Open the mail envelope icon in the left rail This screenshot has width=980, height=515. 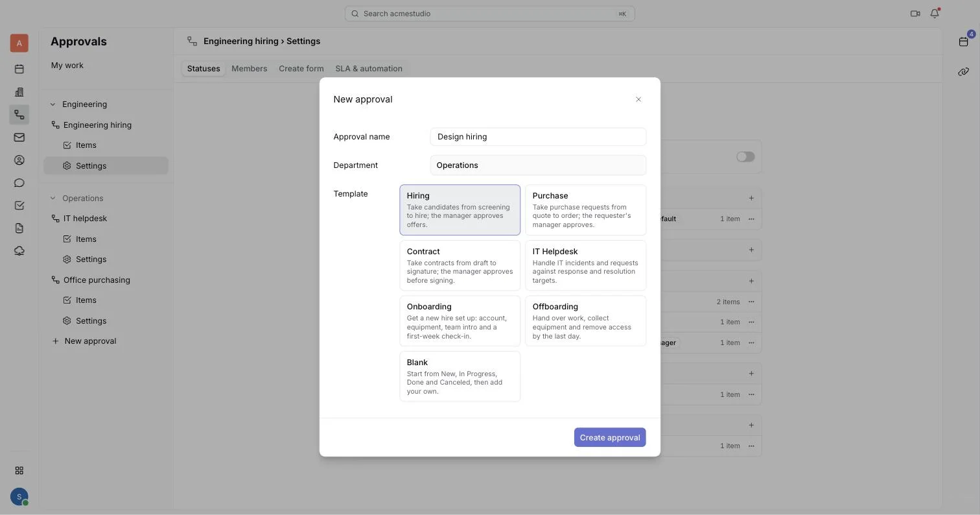click(19, 138)
